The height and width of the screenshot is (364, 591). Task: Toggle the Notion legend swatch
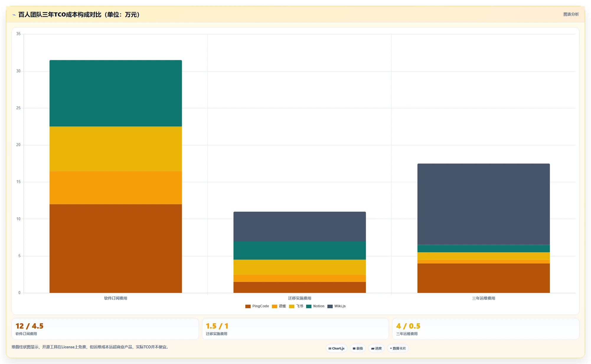(x=308, y=306)
